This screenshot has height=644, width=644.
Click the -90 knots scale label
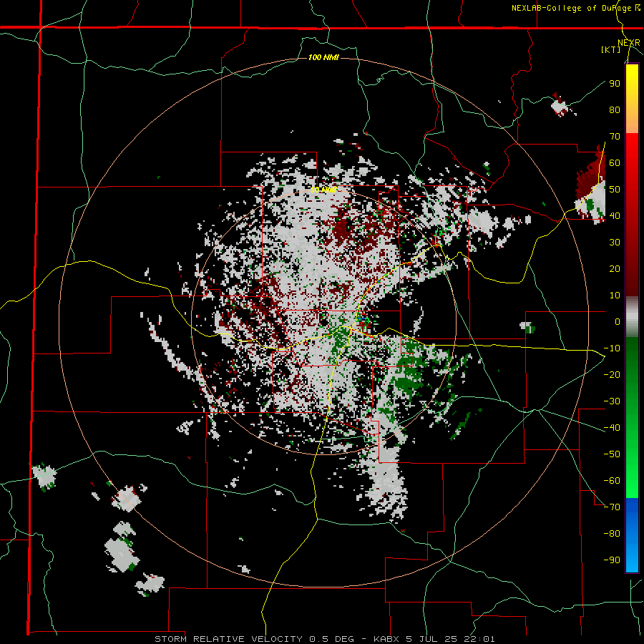(612, 560)
